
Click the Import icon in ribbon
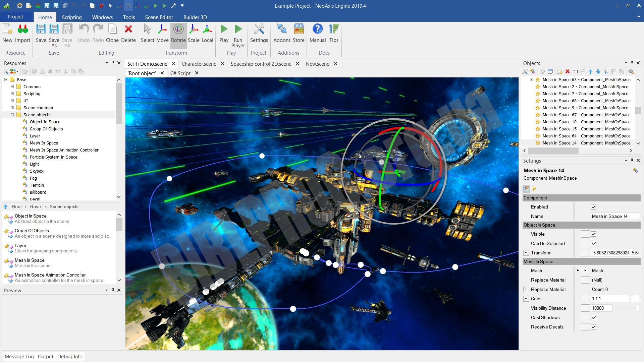[22, 29]
